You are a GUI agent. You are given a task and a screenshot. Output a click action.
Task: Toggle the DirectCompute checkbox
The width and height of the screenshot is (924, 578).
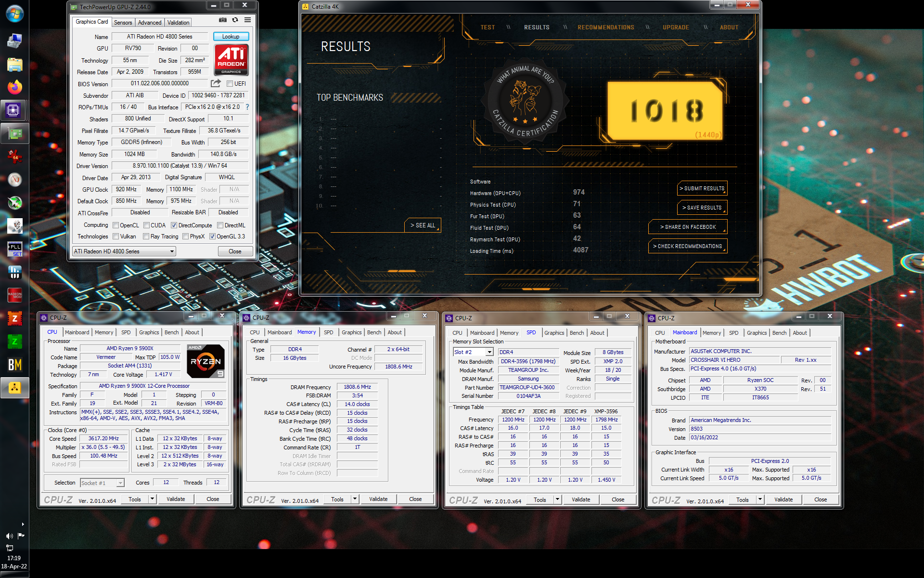174,225
